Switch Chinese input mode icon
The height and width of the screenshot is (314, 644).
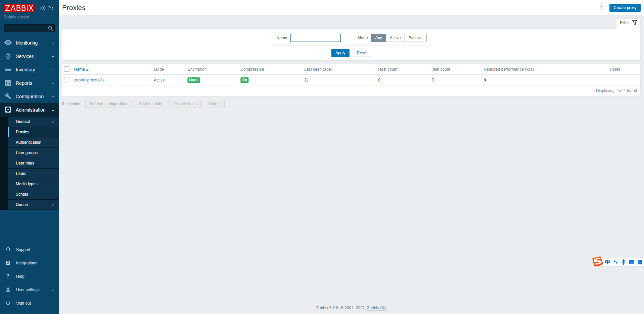point(607,262)
